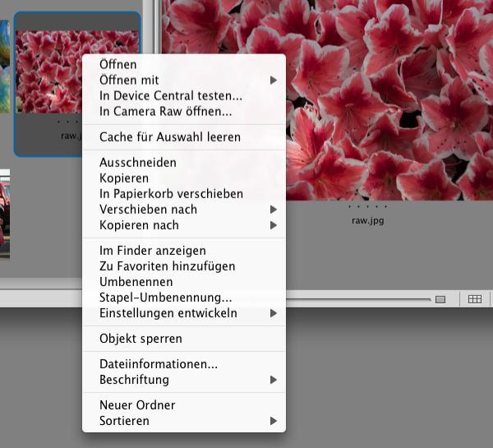
Task: Click 'In Device Central testen...'
Action: [170, 95]
